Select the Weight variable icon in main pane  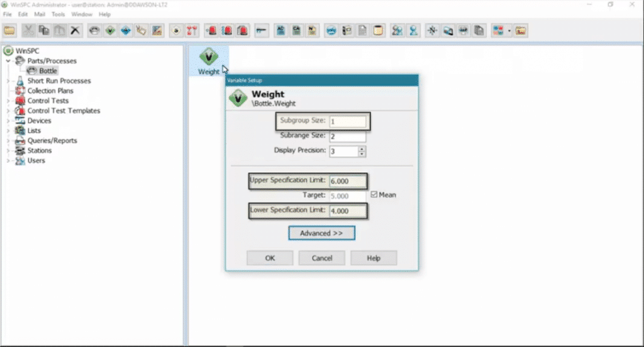pos(209,58)
